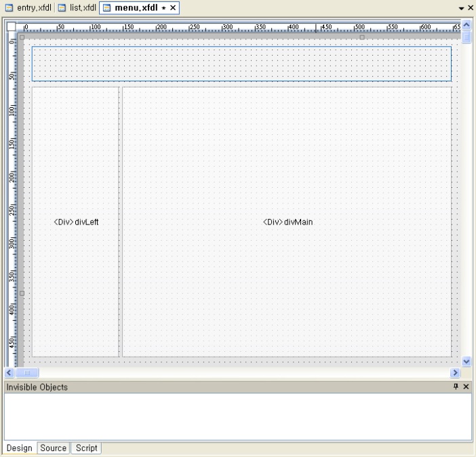Click the form's top-left resize handle
Screen dimensions: 476x457
[x=22, y=37]
